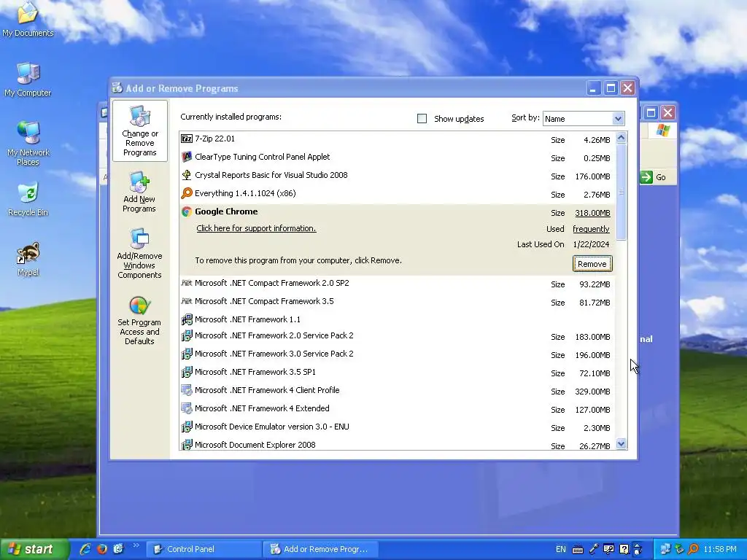Select Microsoft .NET Framework 4 Extended entry
The height and width of the screenshot is (560, 747).
pos(398,409)
